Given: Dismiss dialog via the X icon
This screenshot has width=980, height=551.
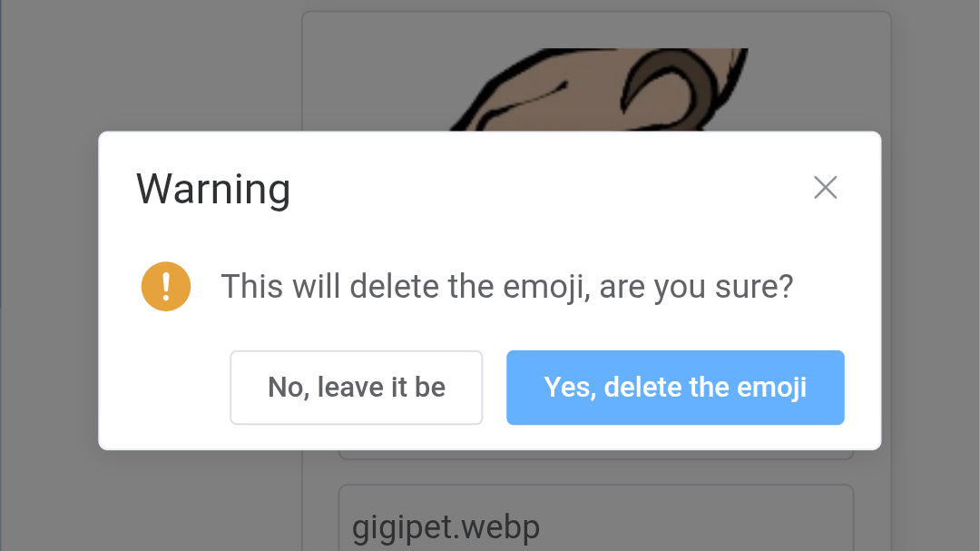Looking at the screenshot, I should click(x=825, y=188).
